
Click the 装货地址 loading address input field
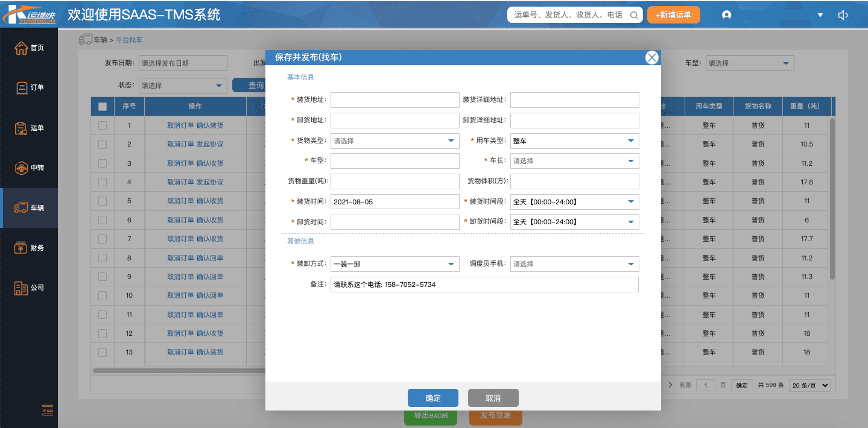394,100
